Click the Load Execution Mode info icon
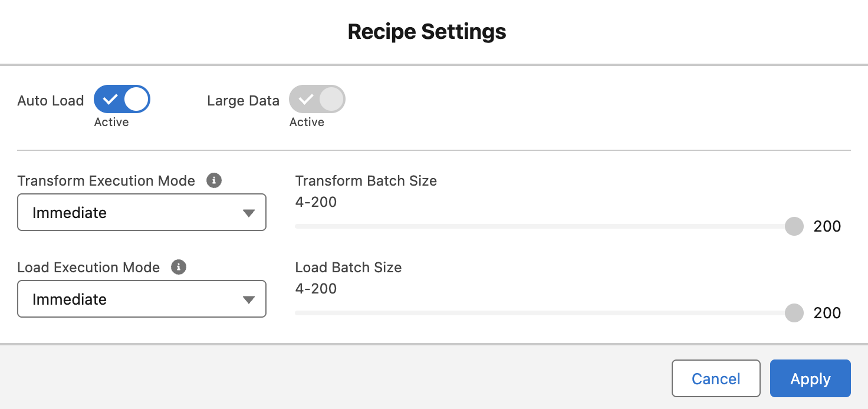The width and height of the screenshot is (868, 409). [x=179, y=268]
